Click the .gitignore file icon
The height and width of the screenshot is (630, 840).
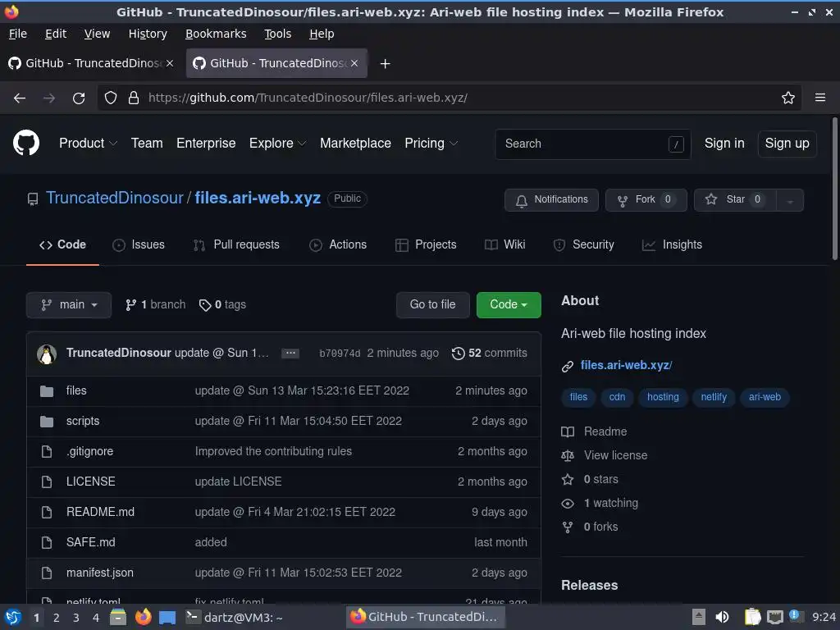tap(47, 452)
